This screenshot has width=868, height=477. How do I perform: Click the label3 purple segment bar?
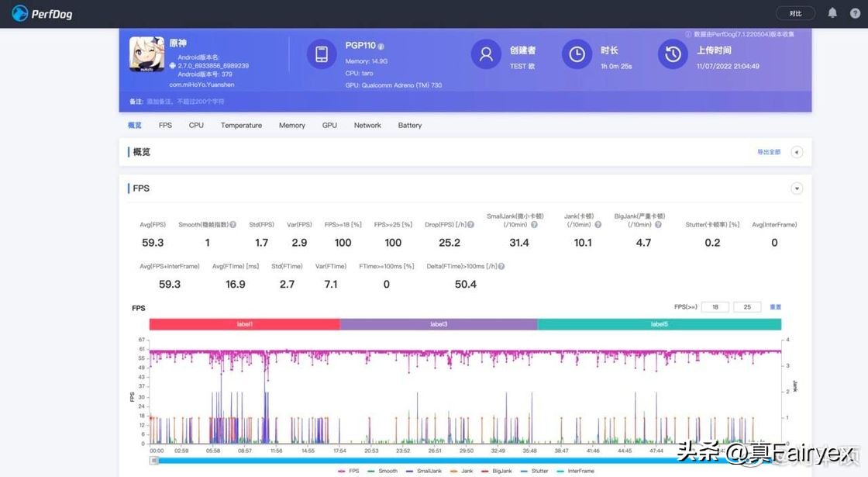point(439,324)
